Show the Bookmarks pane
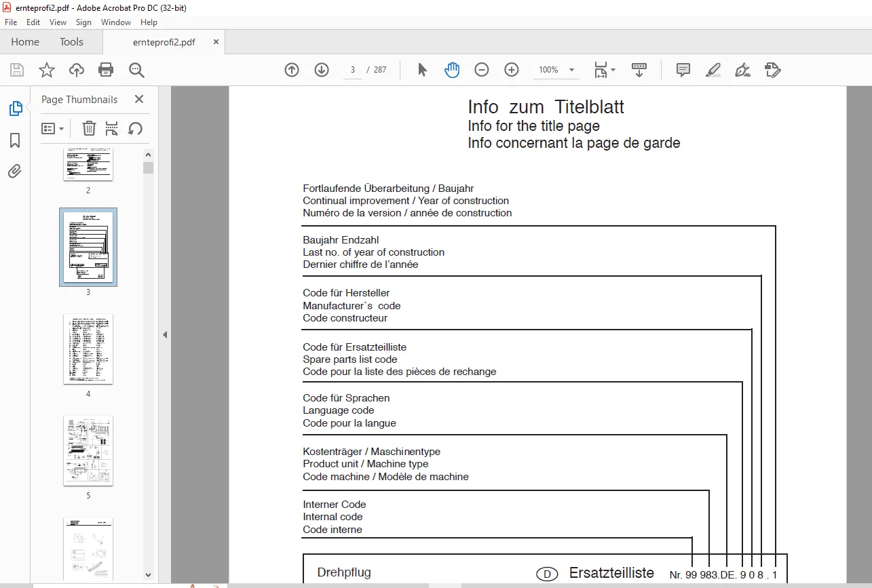The width and height of the screenshot is (872, 588). tap(15, 140)
